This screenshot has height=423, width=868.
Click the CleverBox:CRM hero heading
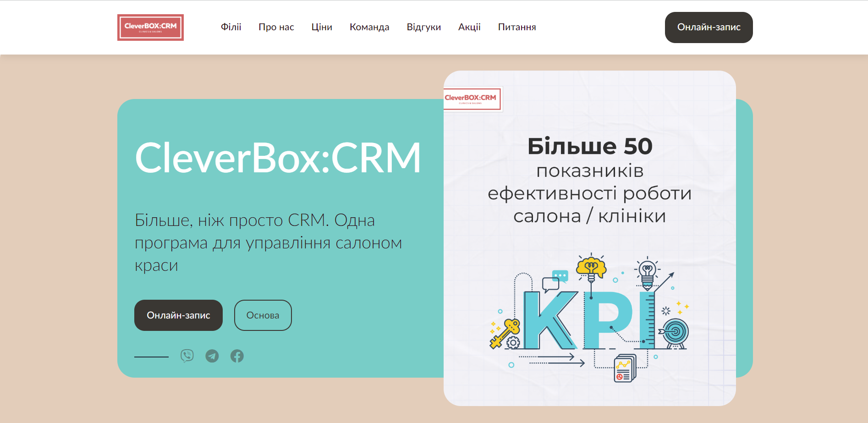[x=278, y=158]
